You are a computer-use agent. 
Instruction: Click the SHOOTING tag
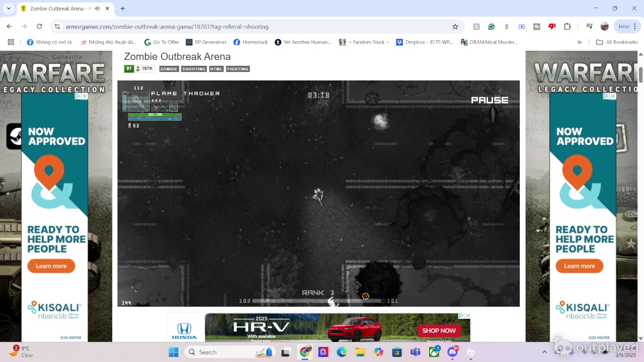click(194, 69)
